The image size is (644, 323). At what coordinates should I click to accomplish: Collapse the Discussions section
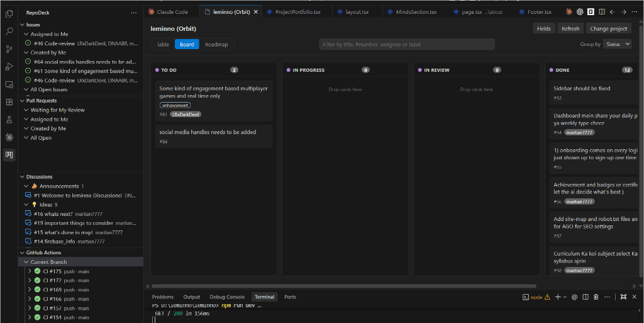click(22, 177)
